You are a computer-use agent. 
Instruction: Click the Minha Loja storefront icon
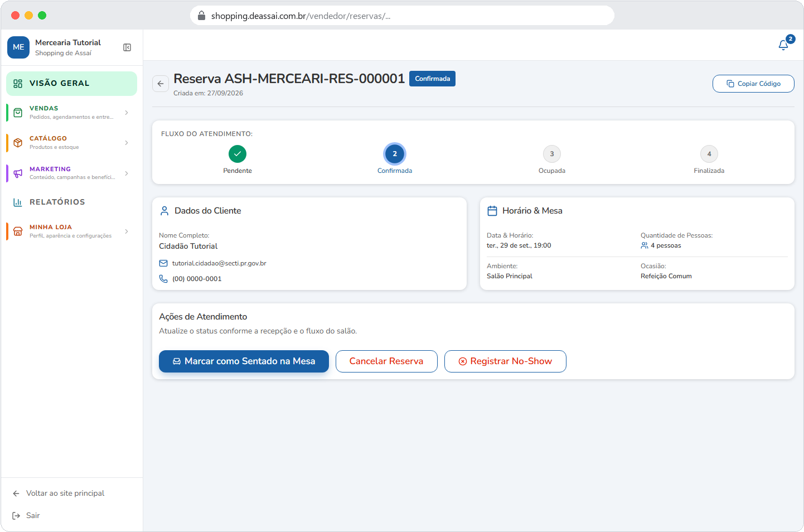pyautogui.click(x=18, y=231)
